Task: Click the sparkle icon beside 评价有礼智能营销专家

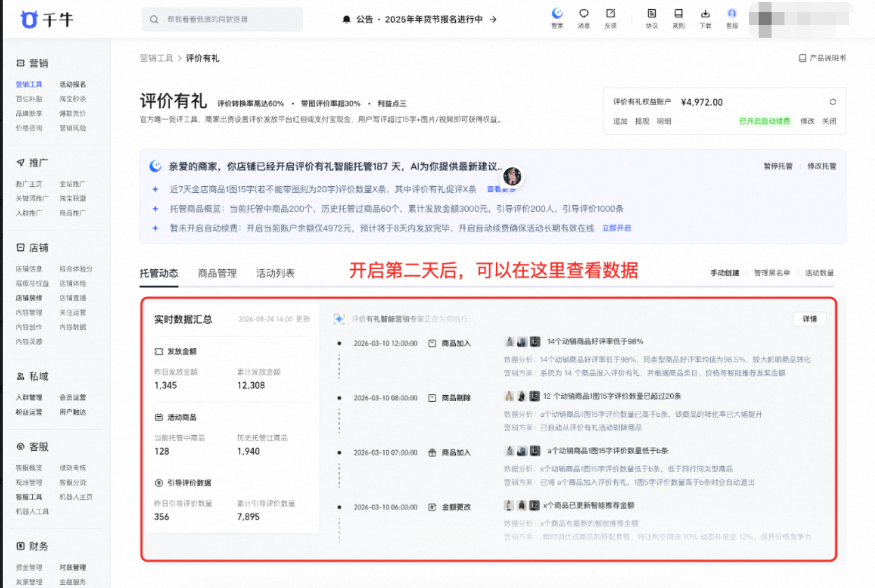Action: coord(339,319)
